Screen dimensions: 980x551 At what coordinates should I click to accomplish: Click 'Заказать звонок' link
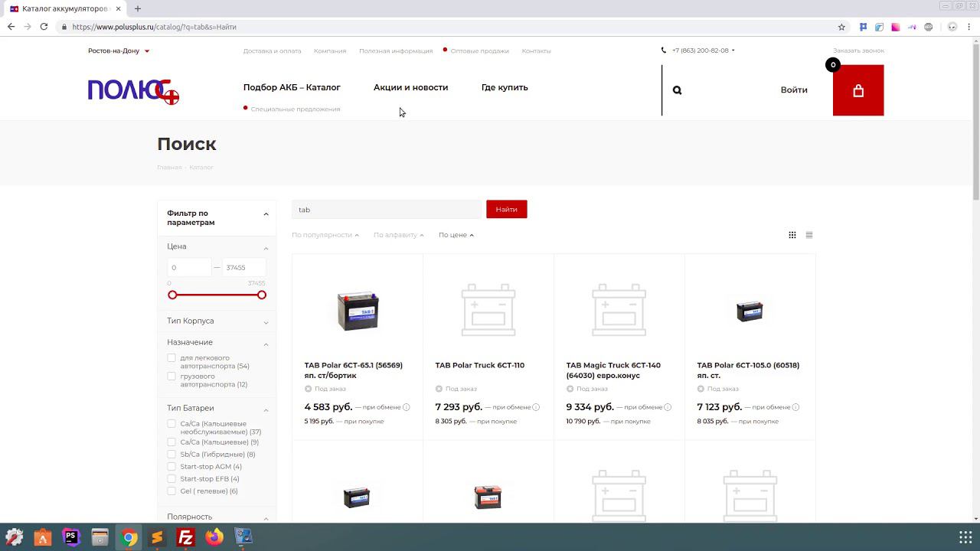tap(858, 51)
